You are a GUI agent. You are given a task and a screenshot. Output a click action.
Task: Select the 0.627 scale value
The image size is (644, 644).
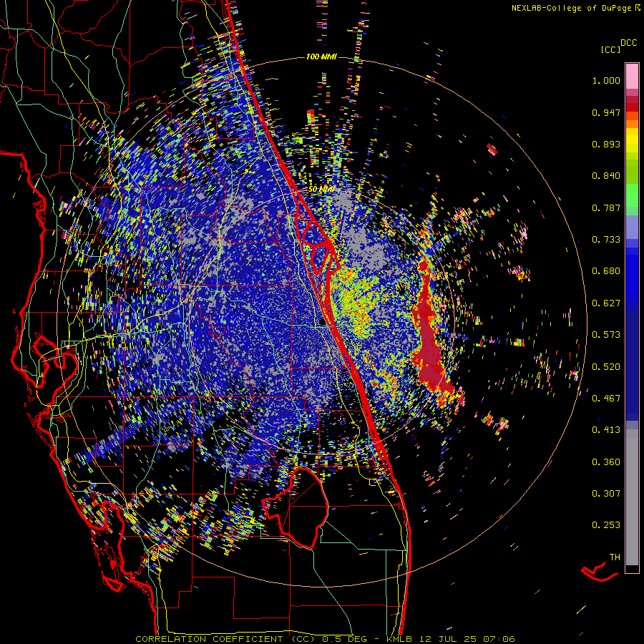(x=606, y=303)
